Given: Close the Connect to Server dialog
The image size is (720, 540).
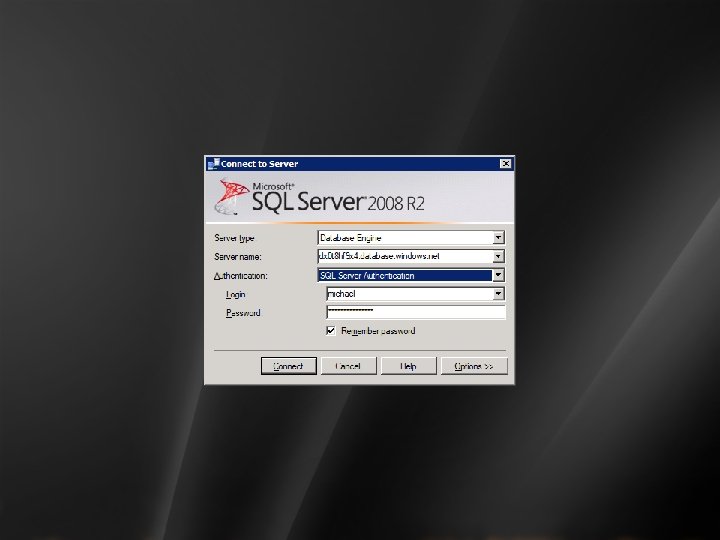Looking at the screenshot, I should (x=505, y=163).
